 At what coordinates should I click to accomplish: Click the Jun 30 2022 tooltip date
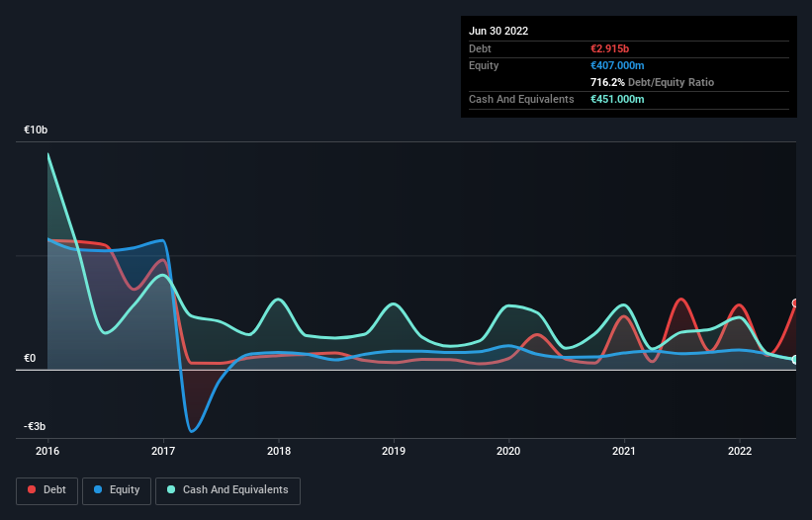498,31
